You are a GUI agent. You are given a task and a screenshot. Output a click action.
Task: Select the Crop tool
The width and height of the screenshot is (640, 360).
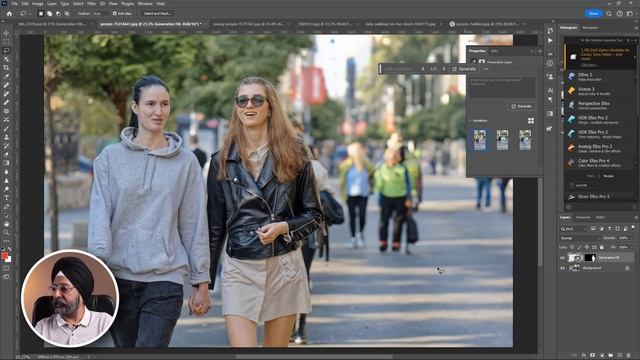pos(6,67)
